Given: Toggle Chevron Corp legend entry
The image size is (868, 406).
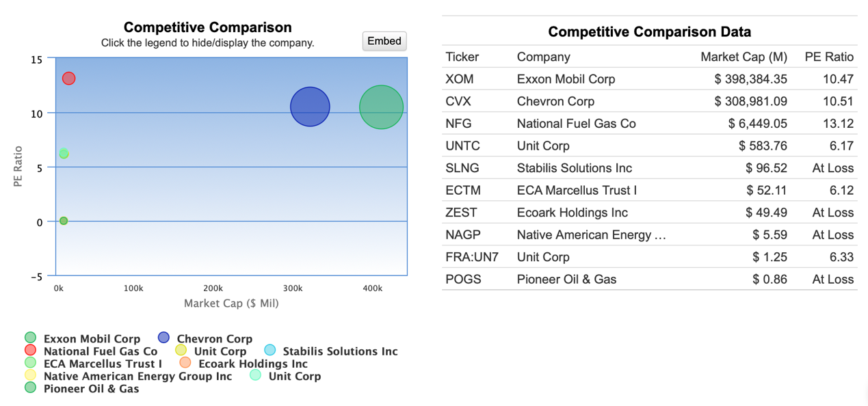Looking at the screenshot, I should click(x=205, y=338).
